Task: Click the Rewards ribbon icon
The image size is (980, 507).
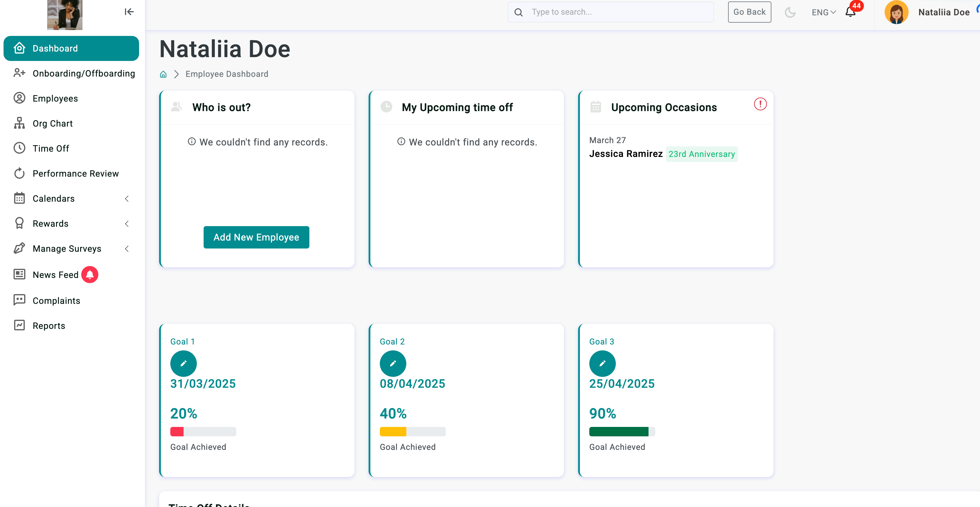Action: (19, 223)
